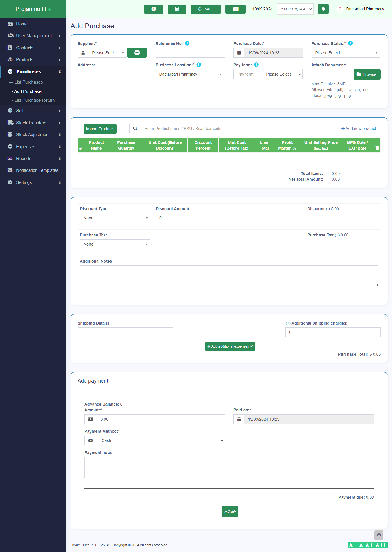Click the Discount Amount field

191,218
